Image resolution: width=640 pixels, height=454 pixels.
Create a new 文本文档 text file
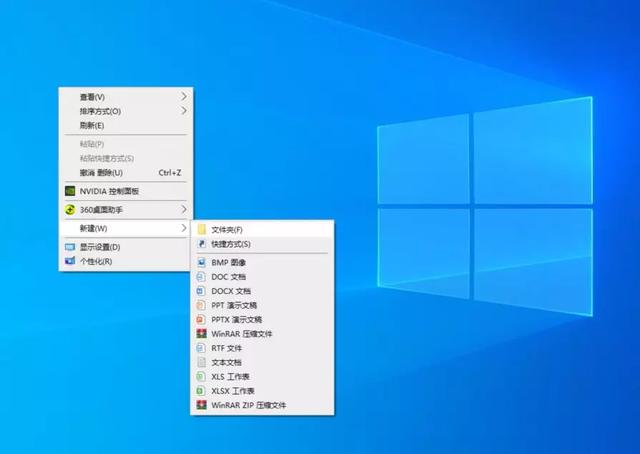[226, 362]
